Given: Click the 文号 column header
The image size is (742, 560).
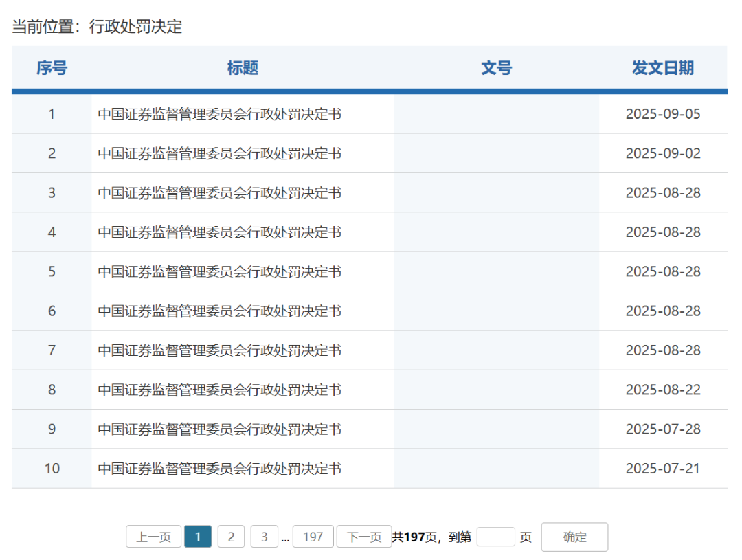Looking at the screenshot, I should click(x=496, y=68).
